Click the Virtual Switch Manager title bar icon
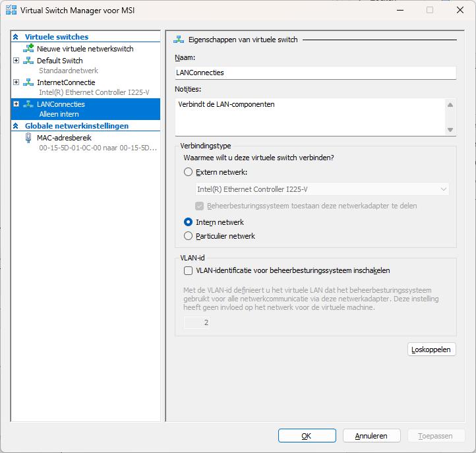 [x=11, y=10]
